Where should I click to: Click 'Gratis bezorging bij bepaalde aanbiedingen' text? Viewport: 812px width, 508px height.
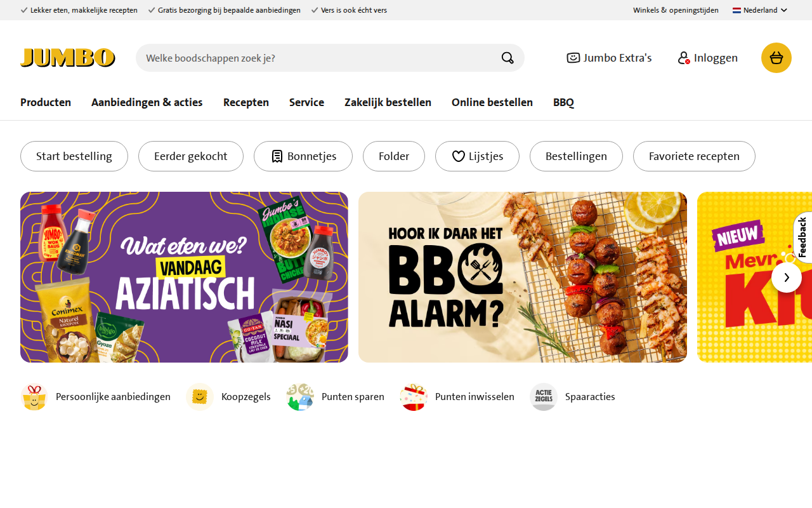tap(229, 10)
